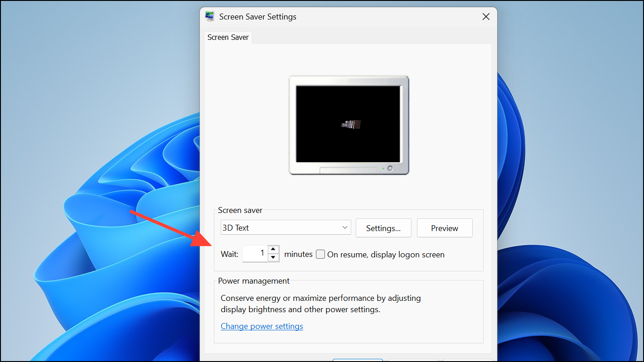This screenshot has height=362, width=644.
Task: Decrease wait time with the down arrow
Action: point(273,258)
